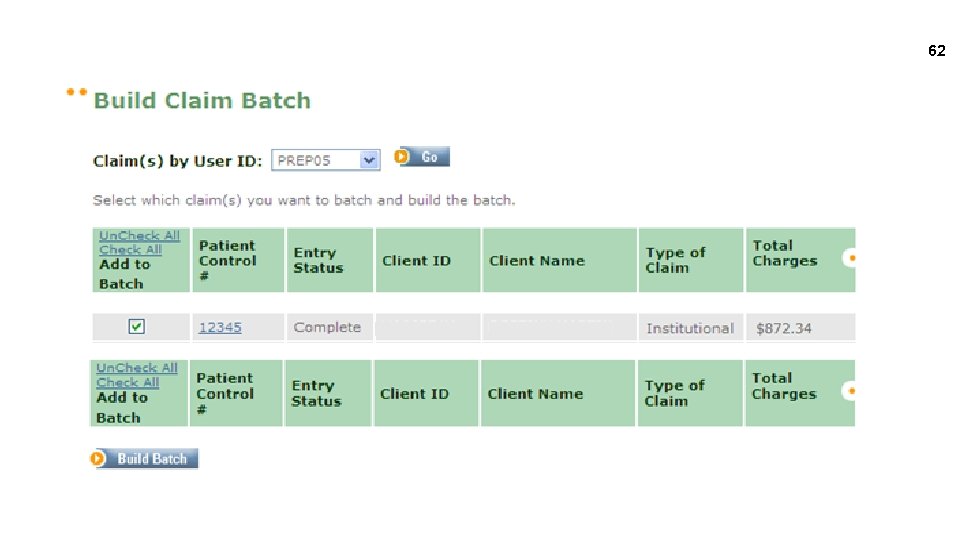The image size is (960, 540).
Task: Click the $872.34 total charges cell
Action: coord(784,328)
